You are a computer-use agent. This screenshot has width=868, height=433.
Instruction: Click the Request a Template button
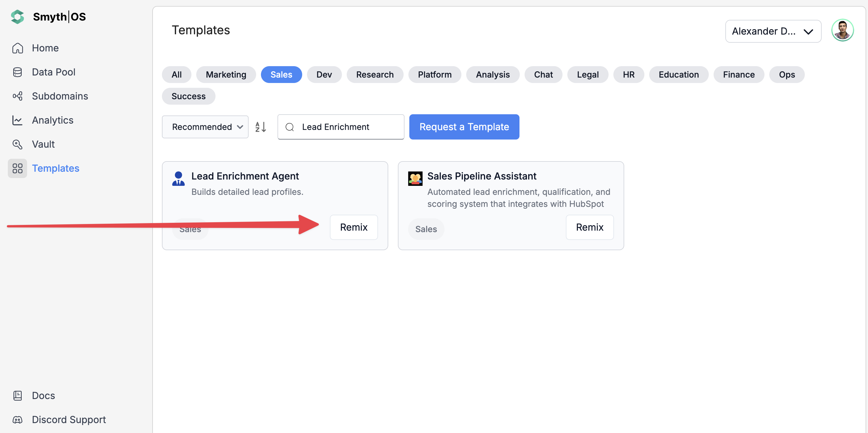pyautogui.click(x=464, y=127)
